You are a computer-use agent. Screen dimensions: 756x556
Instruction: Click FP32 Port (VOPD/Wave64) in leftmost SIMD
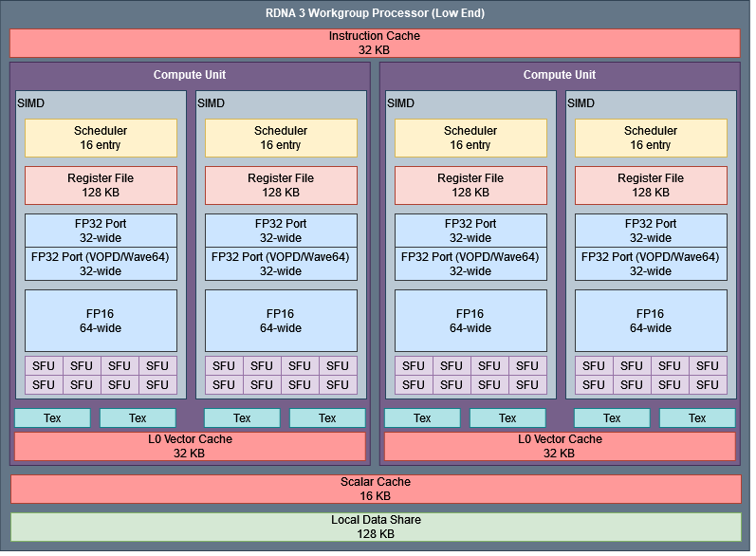click(101, 264)
